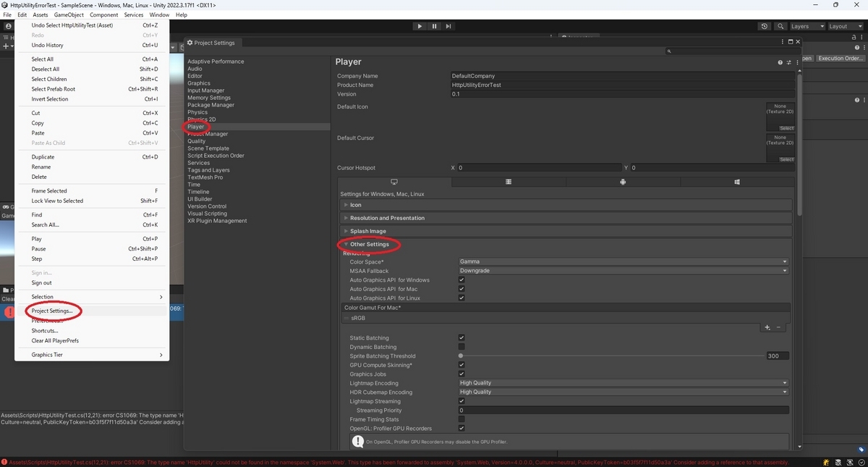This screenshot has width=868, height=467.
Task: Click the global search magnifier icon
Action: pyautogui.click(x=780, y=26)
